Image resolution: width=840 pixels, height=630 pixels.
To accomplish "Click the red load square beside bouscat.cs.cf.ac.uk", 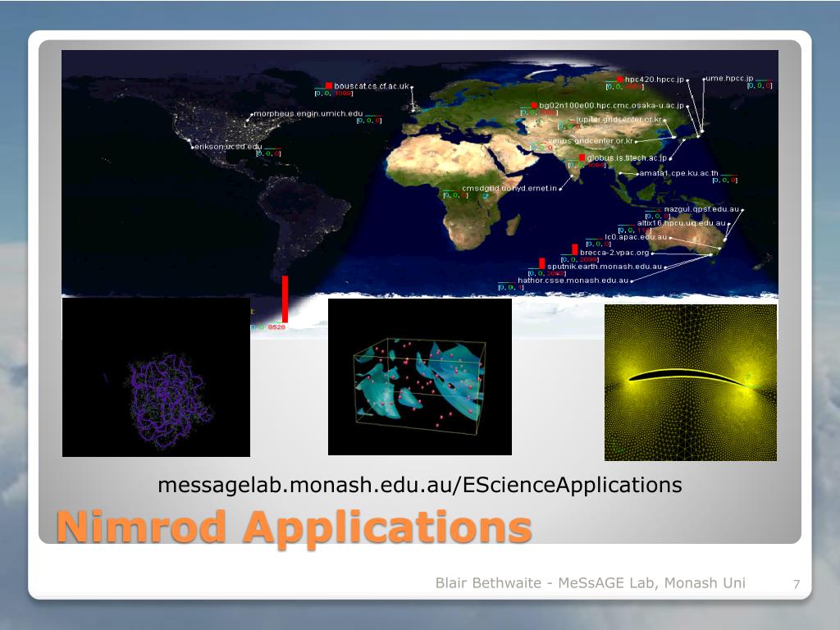I will point(329,85).
